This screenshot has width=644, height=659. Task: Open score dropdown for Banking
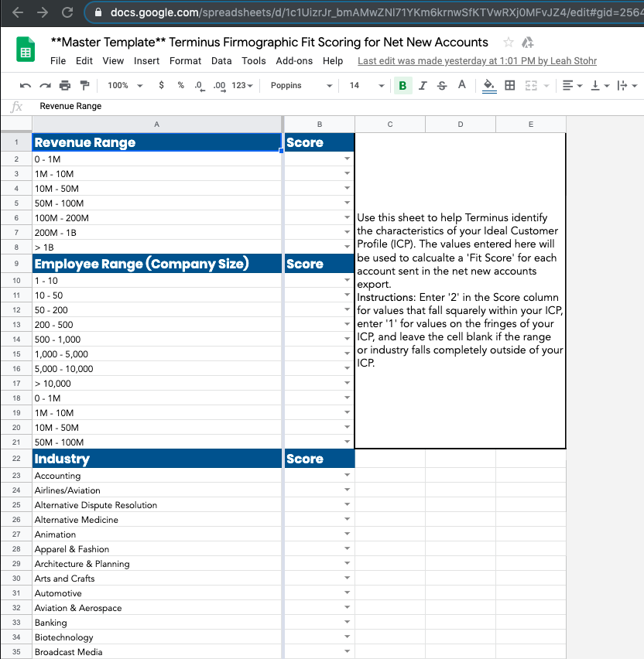point(347,622)
